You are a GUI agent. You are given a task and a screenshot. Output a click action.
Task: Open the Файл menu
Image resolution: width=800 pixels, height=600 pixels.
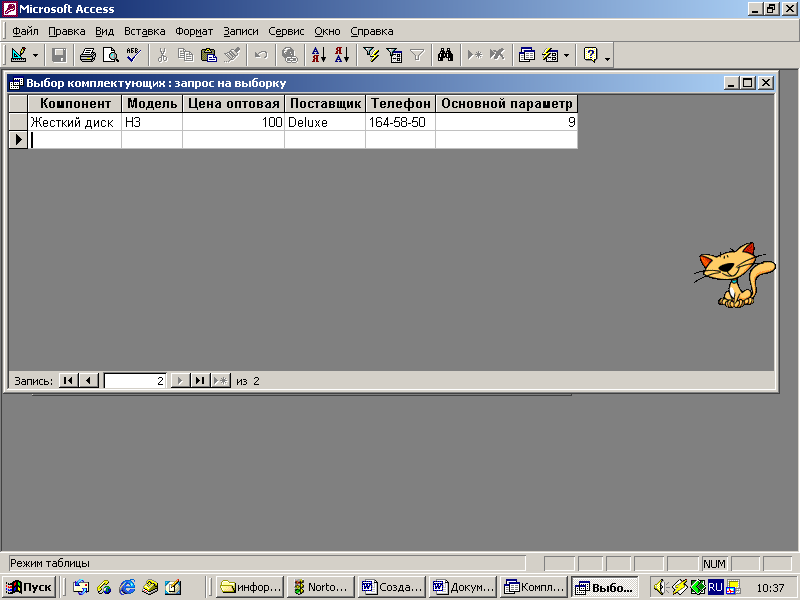click(x=26, y=32)
